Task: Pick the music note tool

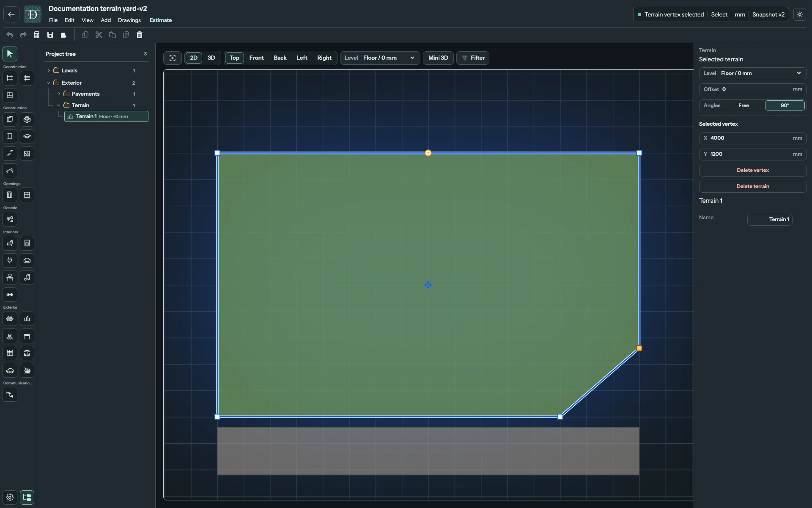Action: 27,278
